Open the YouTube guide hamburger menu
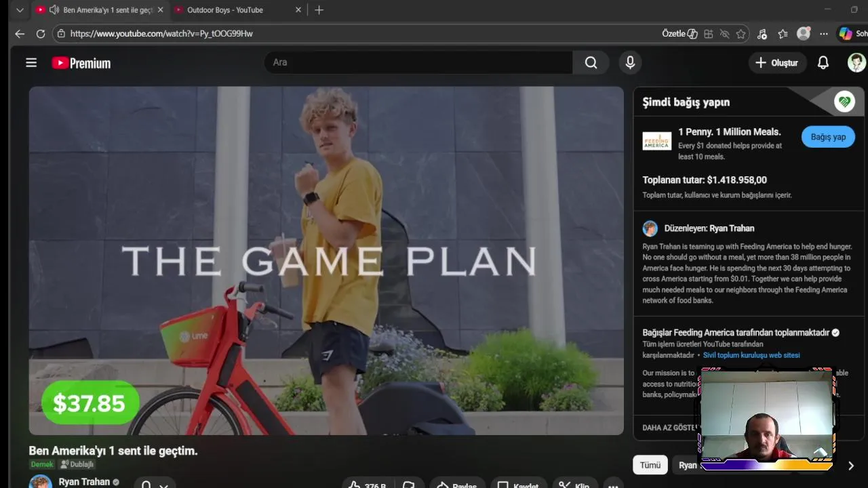Screen dimensions: 868x488 pos(31,62)
